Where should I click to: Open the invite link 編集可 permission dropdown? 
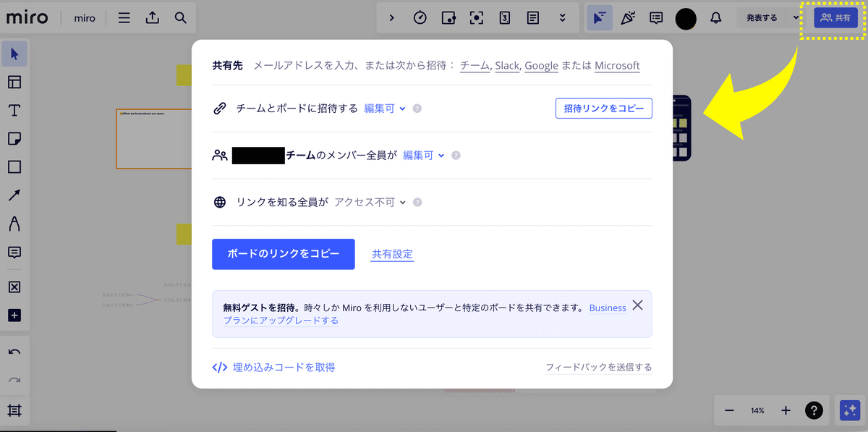point(385,109)
